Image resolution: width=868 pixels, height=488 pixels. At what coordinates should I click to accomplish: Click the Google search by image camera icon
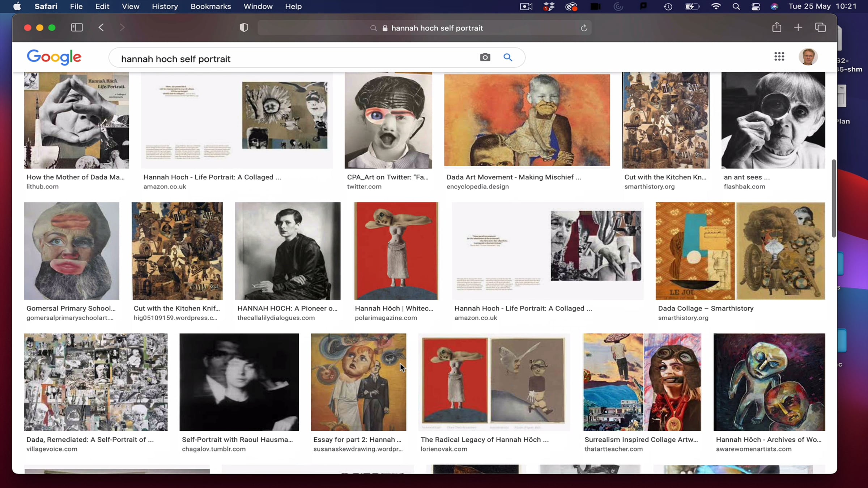point(485,57)
